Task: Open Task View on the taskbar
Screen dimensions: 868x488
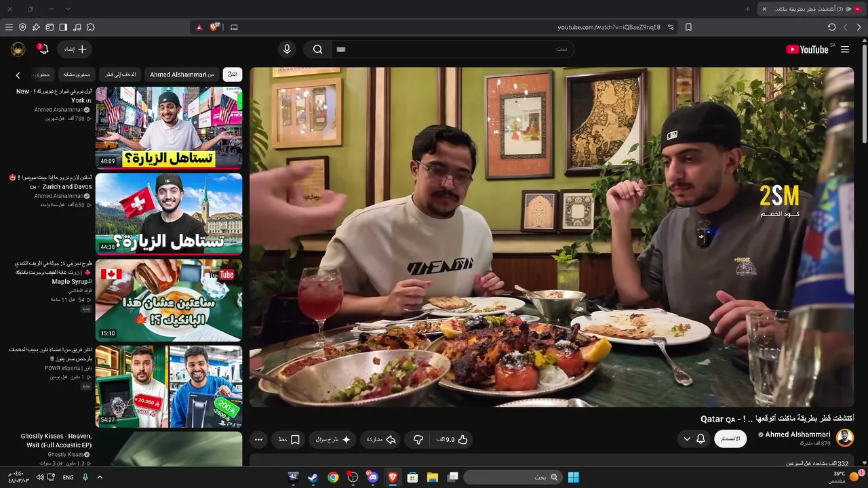Action: pos(453,477)
